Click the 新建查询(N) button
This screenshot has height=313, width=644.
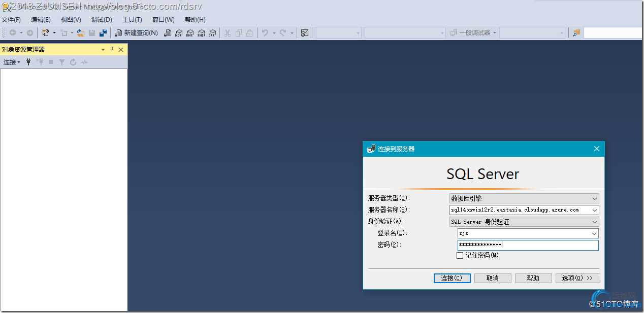point(137,33)
